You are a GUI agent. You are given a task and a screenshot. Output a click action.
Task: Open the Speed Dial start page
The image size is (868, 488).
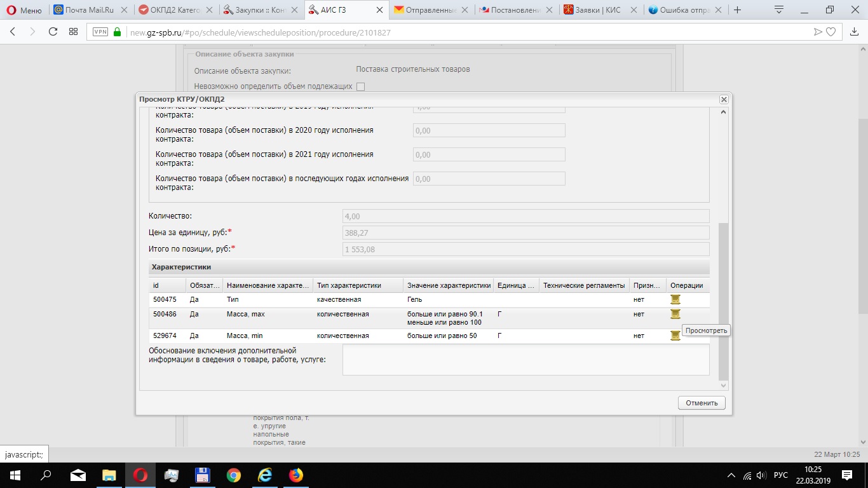pyautogui.click(x=73, y=32)
